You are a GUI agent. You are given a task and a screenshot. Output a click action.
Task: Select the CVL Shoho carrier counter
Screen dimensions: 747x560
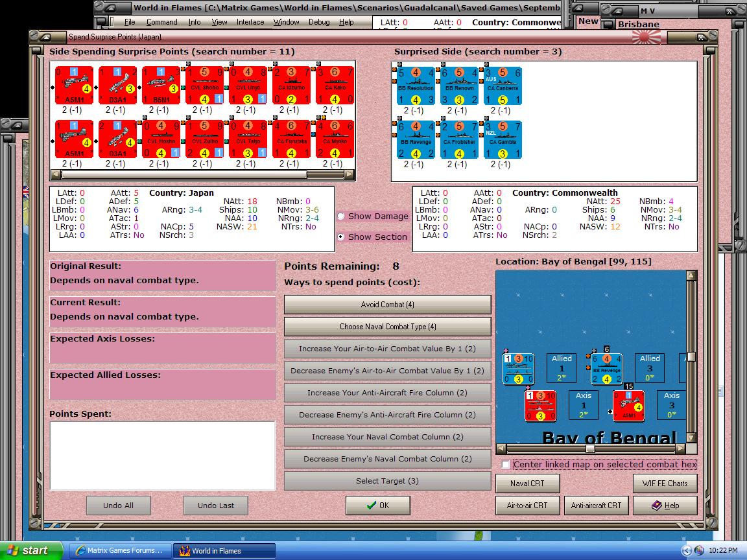204,86
